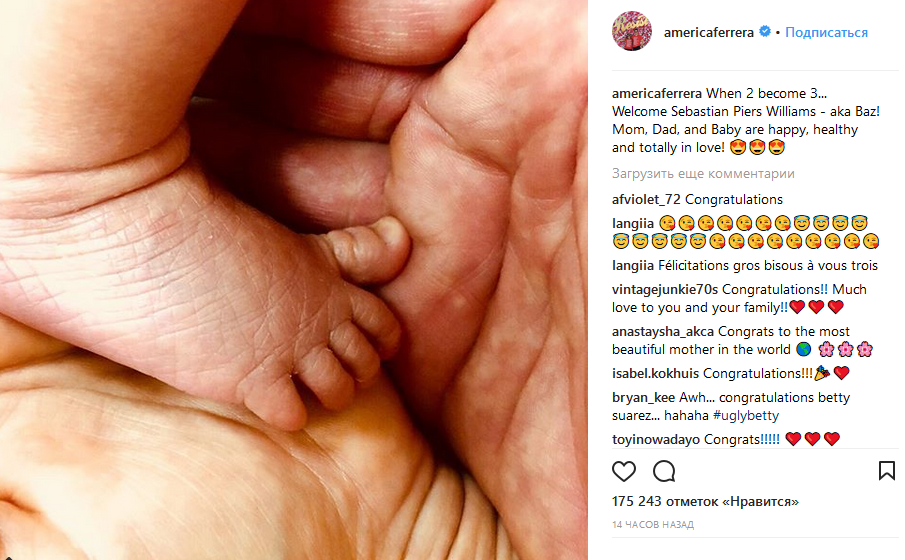Load more comments via Загрузить еще комментарии
This screenshot has height=560, width=905.
(x=703, y=173)
